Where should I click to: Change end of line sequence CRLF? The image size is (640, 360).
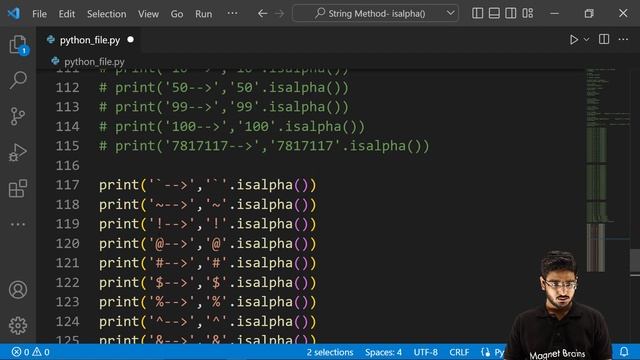point(459,352)
